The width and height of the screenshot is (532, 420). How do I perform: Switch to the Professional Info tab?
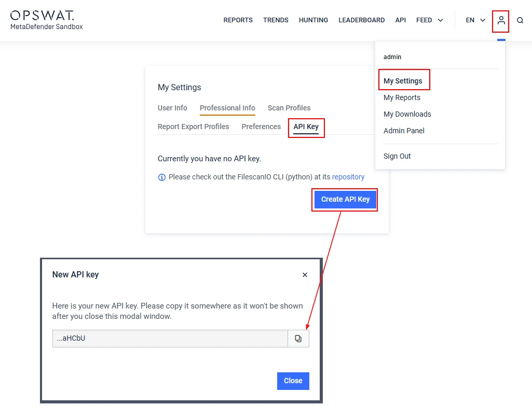227,108
